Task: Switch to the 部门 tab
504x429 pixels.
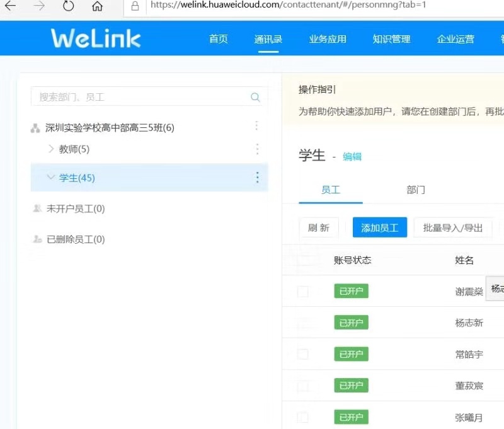Action: [x=416, y=190]
